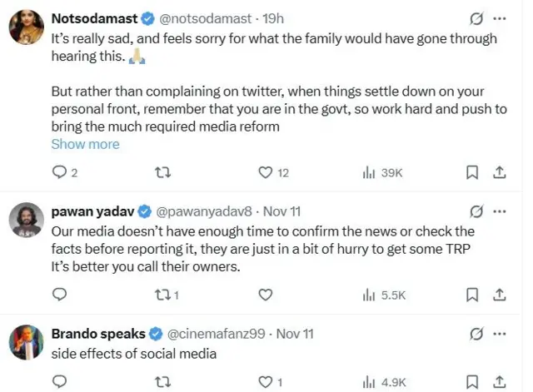This screenshot has width=533, height=392.
Task: Like Notsodamast's tweet with 12 likes
Action: click(x=266, y=172)
